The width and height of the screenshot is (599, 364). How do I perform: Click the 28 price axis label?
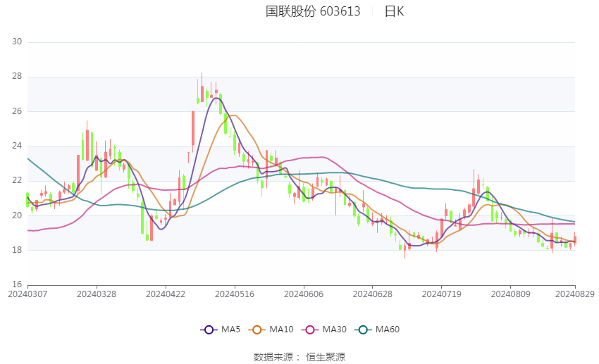[x=17, y=76]
